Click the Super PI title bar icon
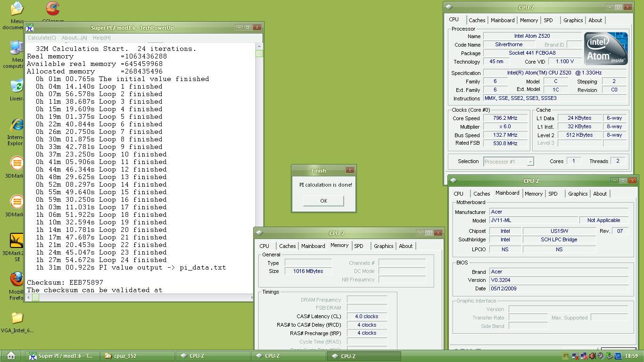 pyautogui.click(x=30, y=27)
